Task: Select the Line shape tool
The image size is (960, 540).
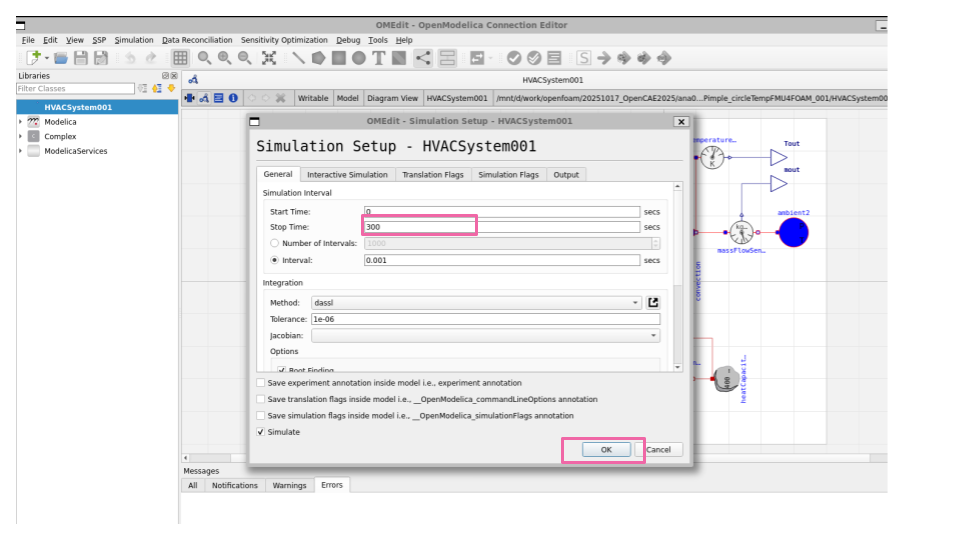Action: [298, 58]
